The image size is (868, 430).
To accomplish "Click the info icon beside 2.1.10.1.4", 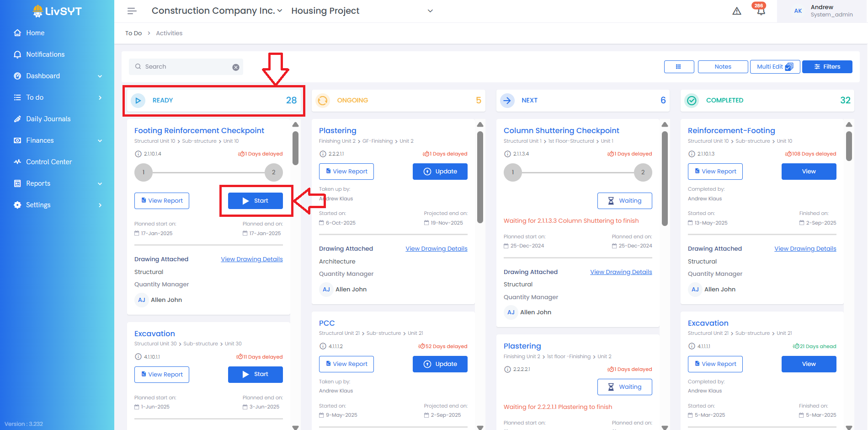I will (x=138, y=154).
